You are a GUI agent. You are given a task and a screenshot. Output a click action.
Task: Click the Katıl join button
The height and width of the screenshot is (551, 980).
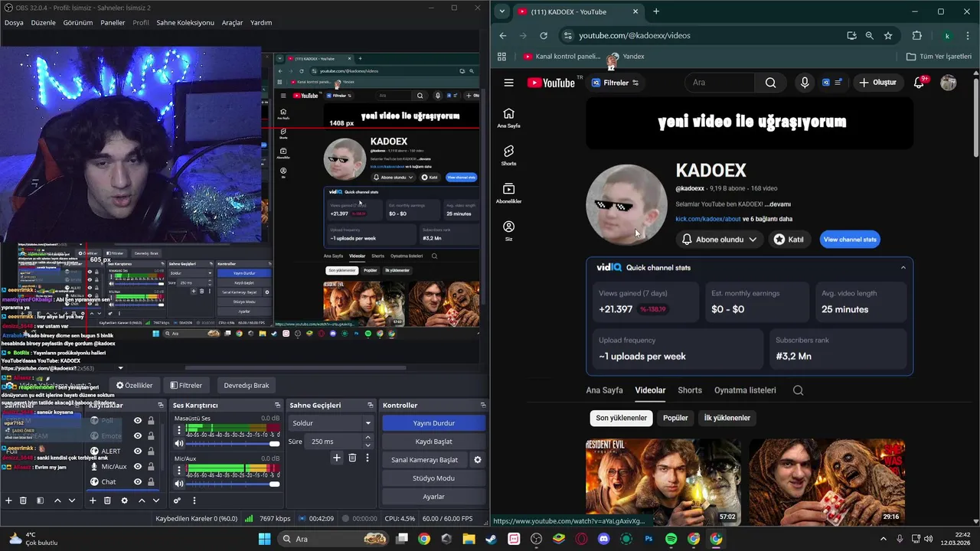pos(789,240)
